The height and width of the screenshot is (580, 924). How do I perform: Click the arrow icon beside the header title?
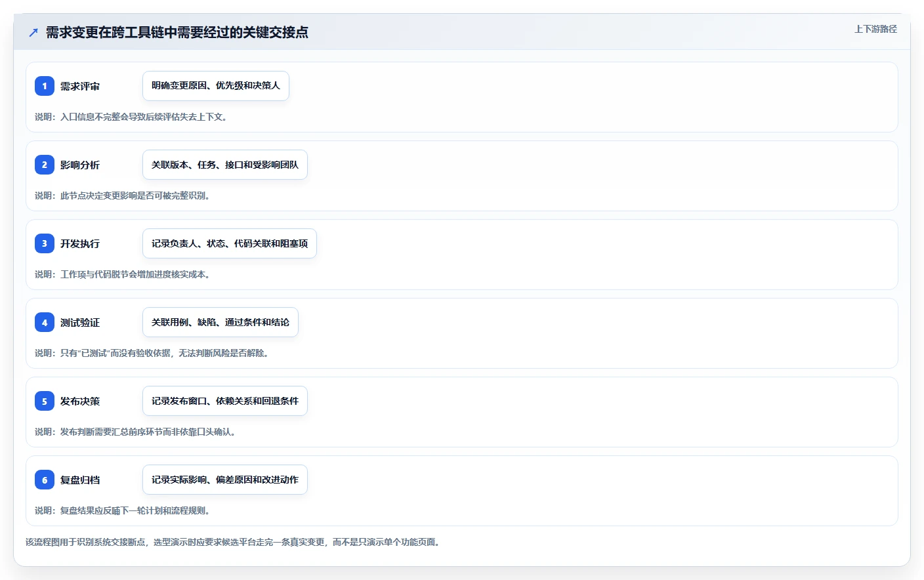(x=33, y=32)
